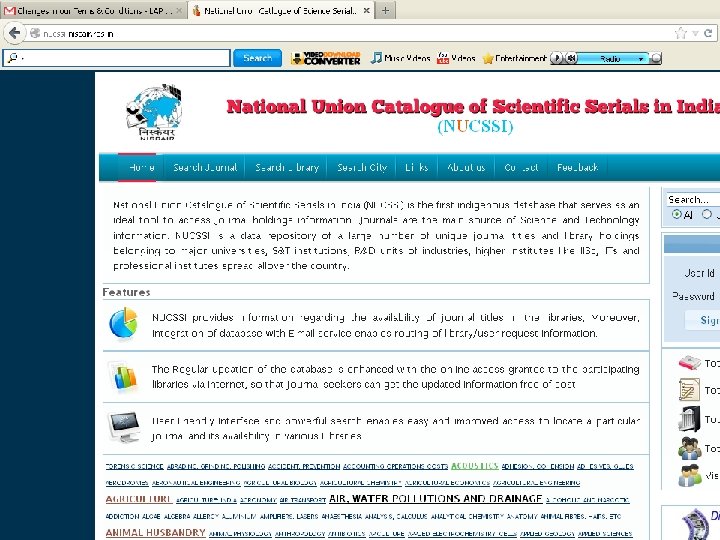Open the AGRICULTURE tag link
The image size is (720, 540).
click(139, 499)
